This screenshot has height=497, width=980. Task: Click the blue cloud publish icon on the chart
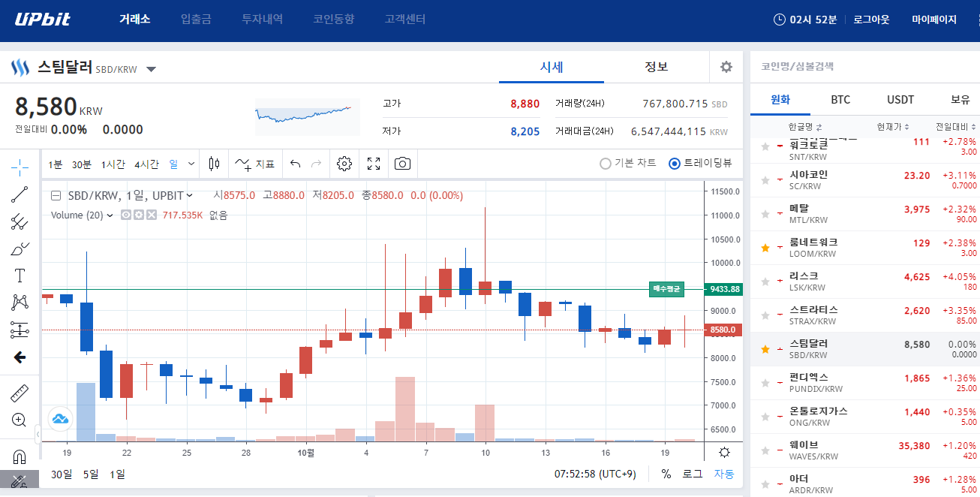60,418
